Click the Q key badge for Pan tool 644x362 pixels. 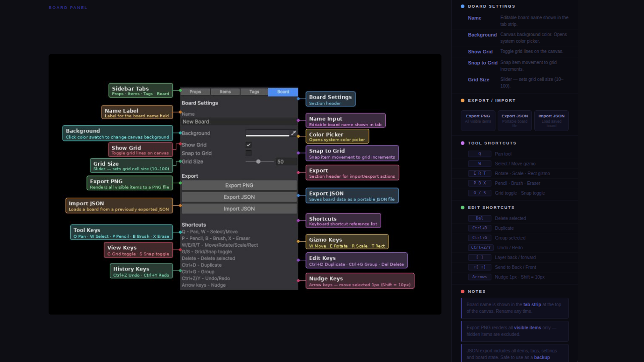pyautogui.click(x=479, y=154)
